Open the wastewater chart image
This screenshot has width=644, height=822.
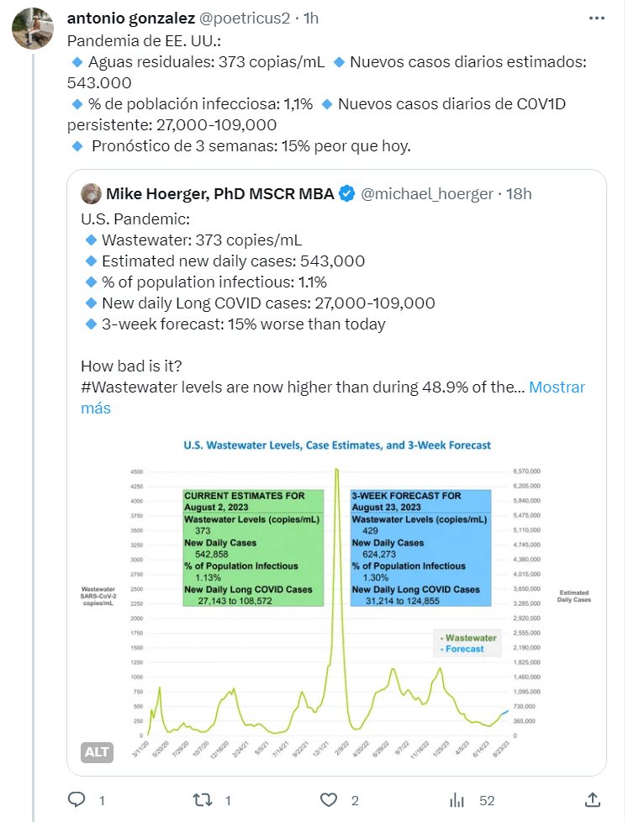[x=336, y=597]
